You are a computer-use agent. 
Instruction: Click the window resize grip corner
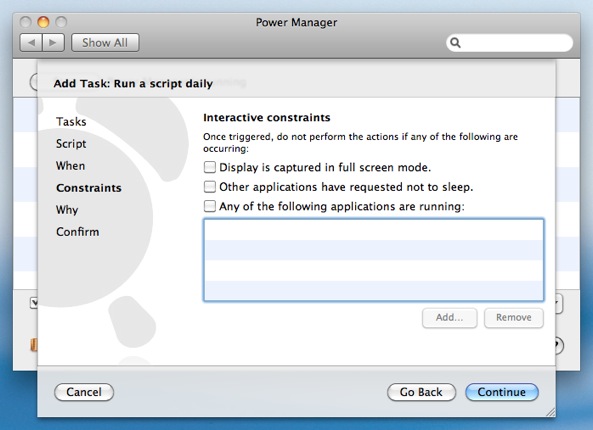click(x=550, y=412)
